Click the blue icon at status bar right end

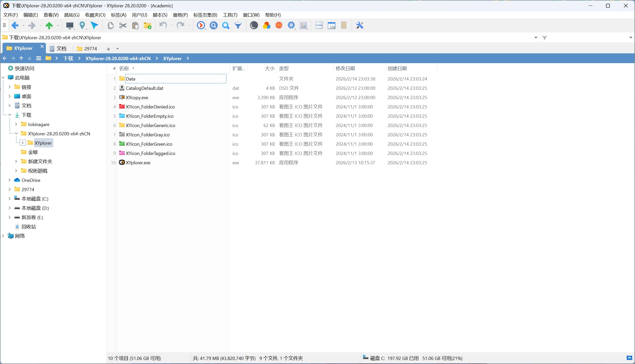pos(629,358)
